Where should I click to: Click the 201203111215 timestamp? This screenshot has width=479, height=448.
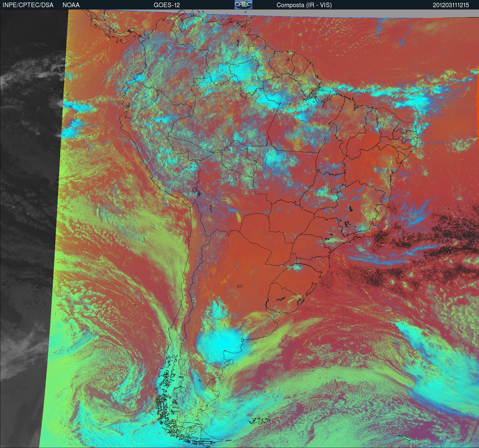451,5
